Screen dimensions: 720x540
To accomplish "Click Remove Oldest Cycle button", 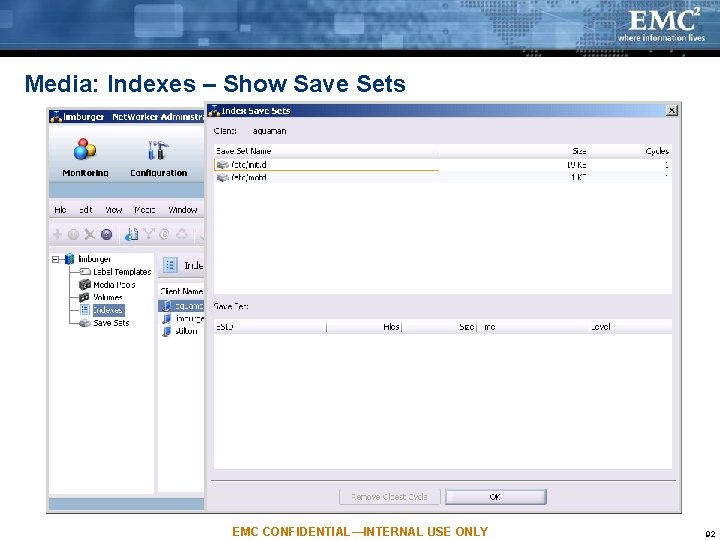I will pyautogui.click(x=389, y=497).
